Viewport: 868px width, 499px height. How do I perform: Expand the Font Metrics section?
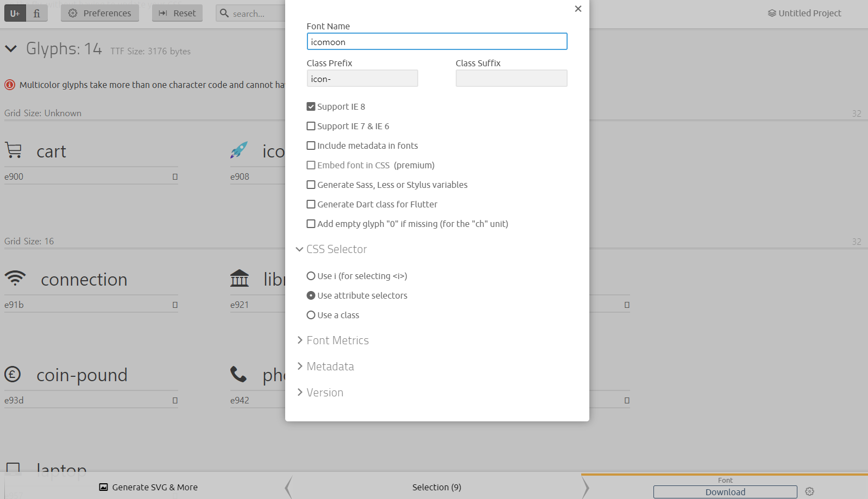(x=332, y=340)
